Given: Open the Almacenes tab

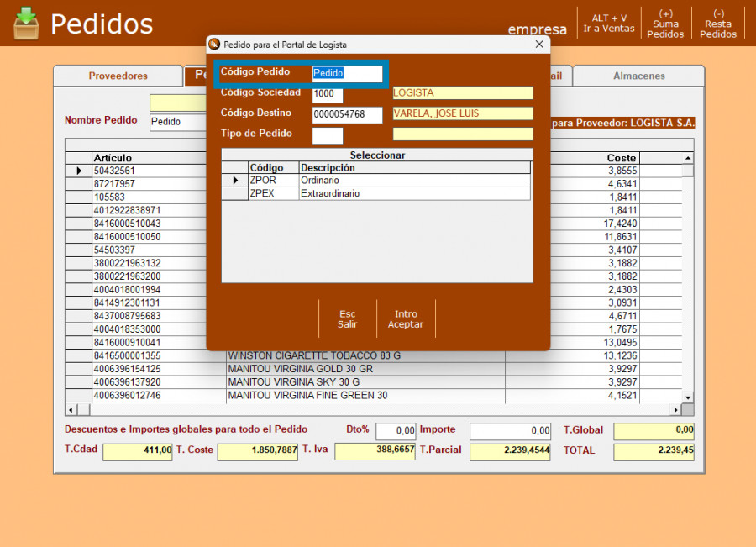Looking at the screenshot, I should click(x=638, y=76).
